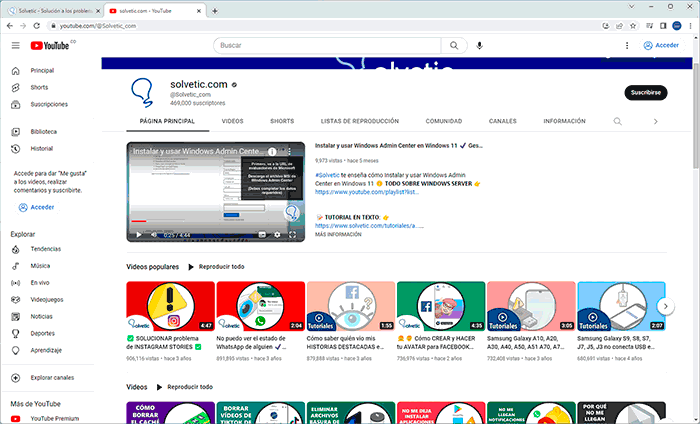
Task: Click MÁS INFORMACIÓN under video description
Action: click(x=338, y=235)
